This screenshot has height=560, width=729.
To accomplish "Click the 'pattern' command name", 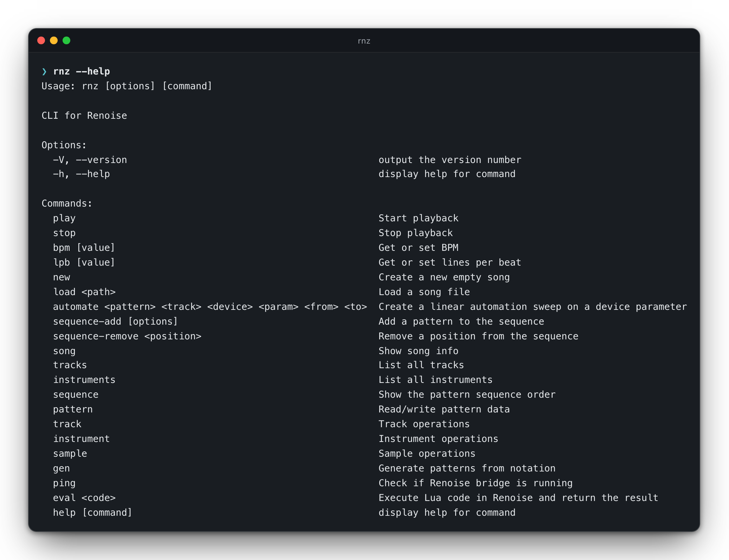I will (x=73, y=410).
